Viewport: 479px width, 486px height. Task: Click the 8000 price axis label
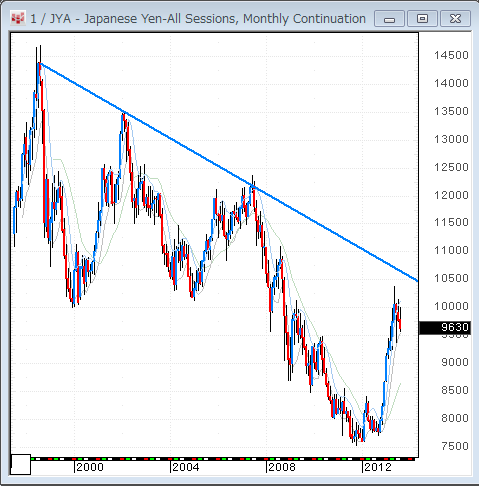pyautogui.click(x=455, y=418)
